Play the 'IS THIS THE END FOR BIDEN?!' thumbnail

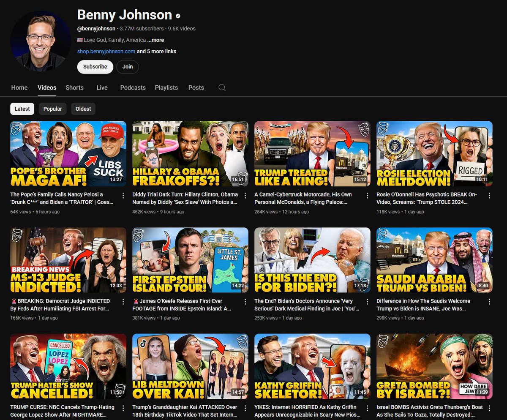(312, 260)
